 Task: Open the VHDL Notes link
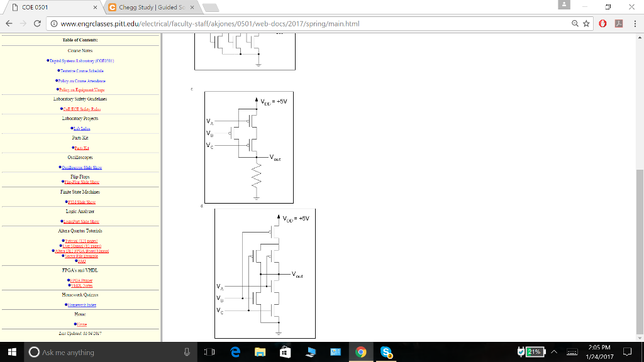[x=82, y=286]
